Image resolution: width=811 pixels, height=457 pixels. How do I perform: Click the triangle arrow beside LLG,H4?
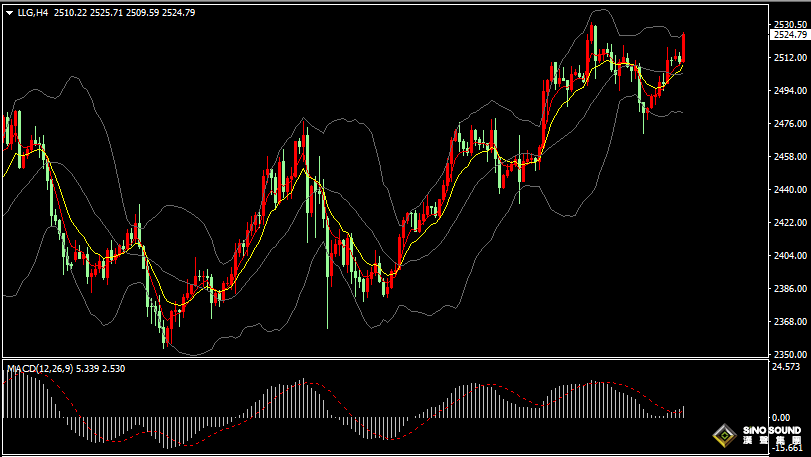click(9, 12)
